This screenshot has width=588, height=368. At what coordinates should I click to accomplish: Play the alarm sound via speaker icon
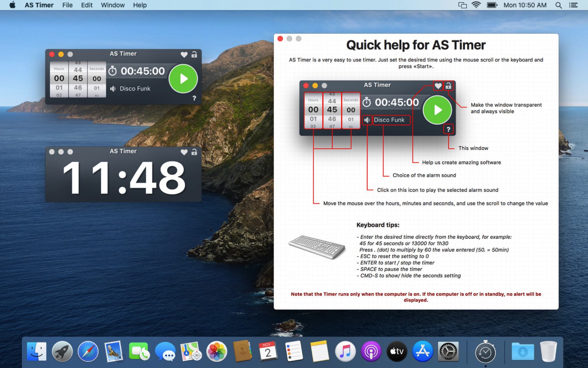click(113, 89)
